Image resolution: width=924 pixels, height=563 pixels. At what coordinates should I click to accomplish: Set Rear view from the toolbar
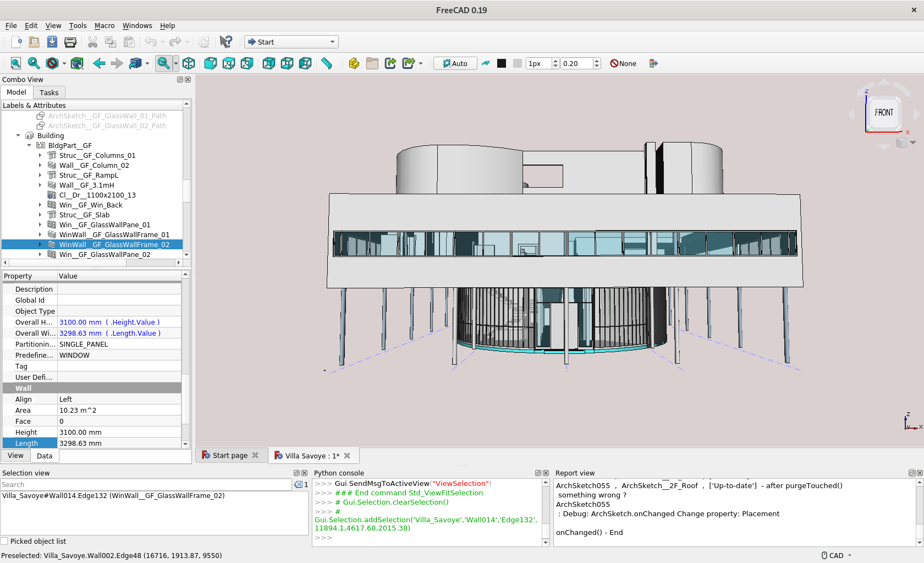coord(269,63)
